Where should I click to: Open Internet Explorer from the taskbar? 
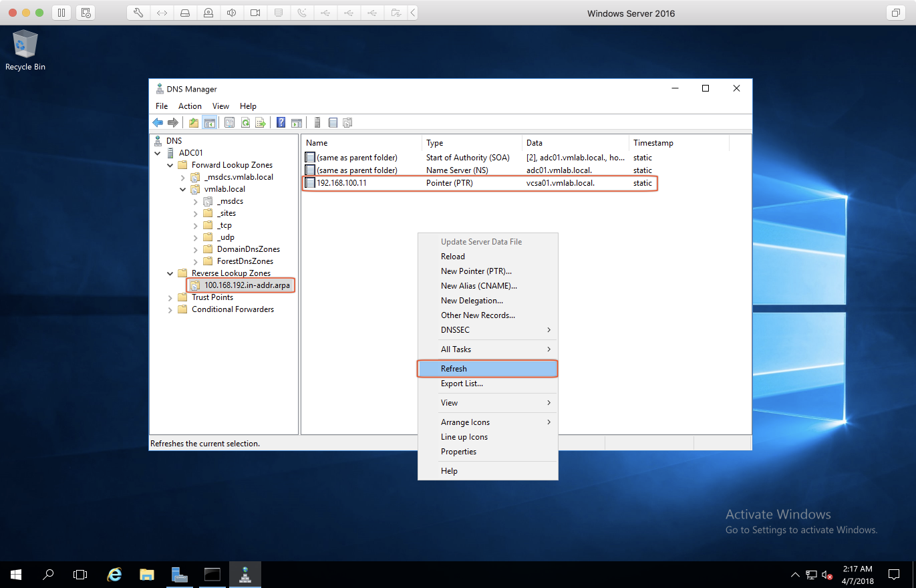(x=115, y=574)
